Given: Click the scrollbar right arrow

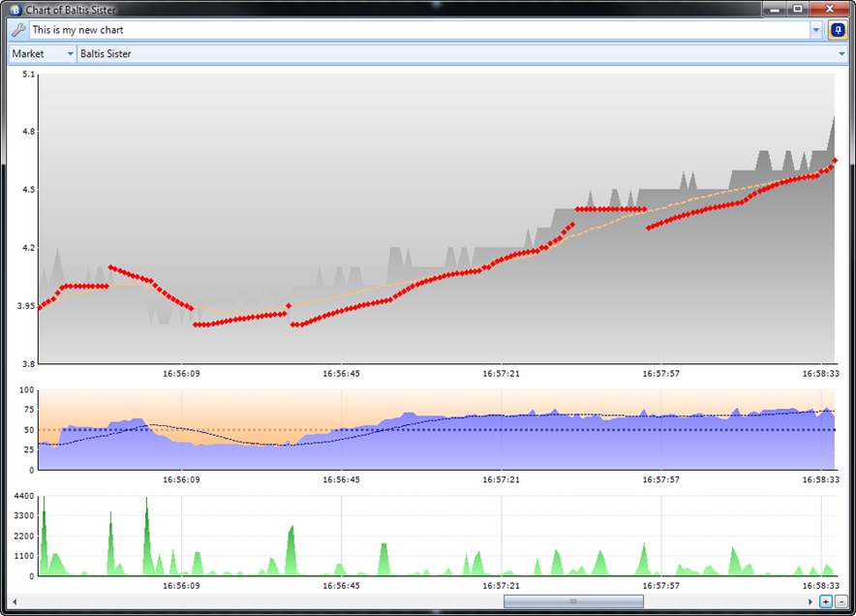Looking at the screenshot, I should (810, 601).
